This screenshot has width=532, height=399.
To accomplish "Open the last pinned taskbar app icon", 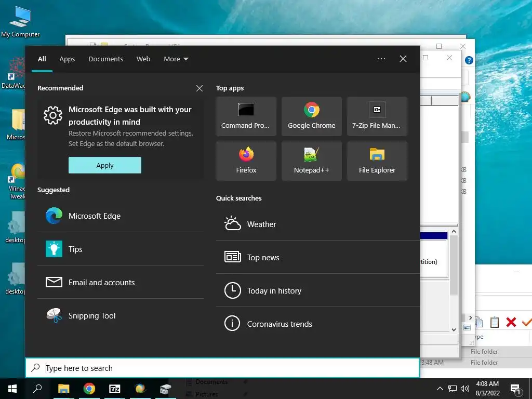I will point(165,389).
